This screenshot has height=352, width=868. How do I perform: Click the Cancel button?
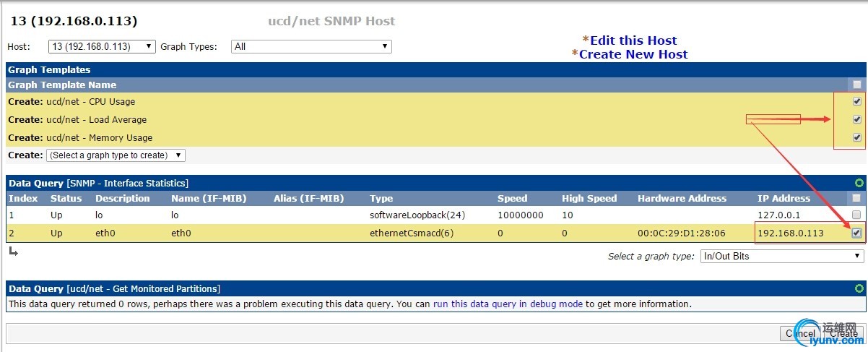(799, 333)
